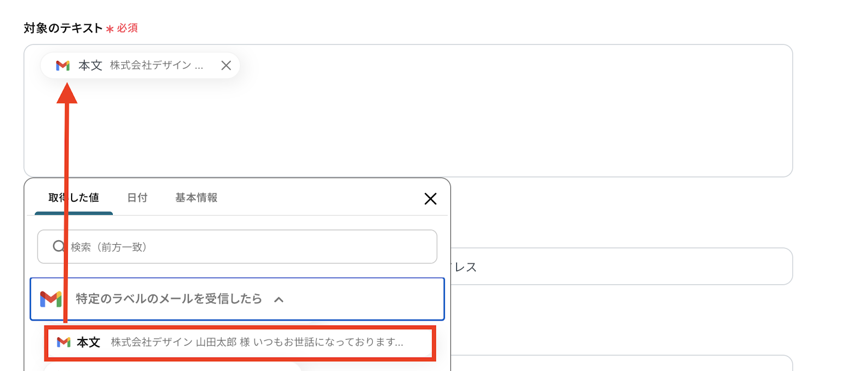Collapse the section using the chevron arrow
The width and height of the screenshot is (868, 371).
pos(279,299)
